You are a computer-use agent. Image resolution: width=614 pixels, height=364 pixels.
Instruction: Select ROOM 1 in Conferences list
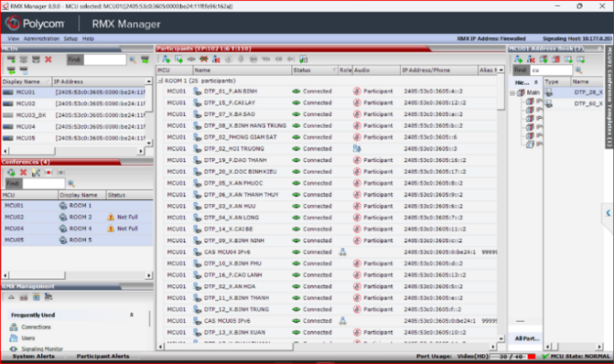77,205
